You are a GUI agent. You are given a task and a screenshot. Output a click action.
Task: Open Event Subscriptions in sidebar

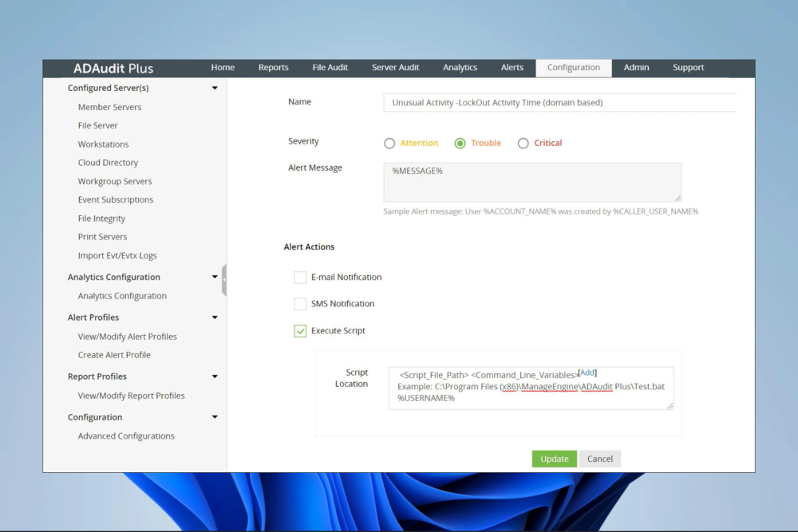[116, 199]
